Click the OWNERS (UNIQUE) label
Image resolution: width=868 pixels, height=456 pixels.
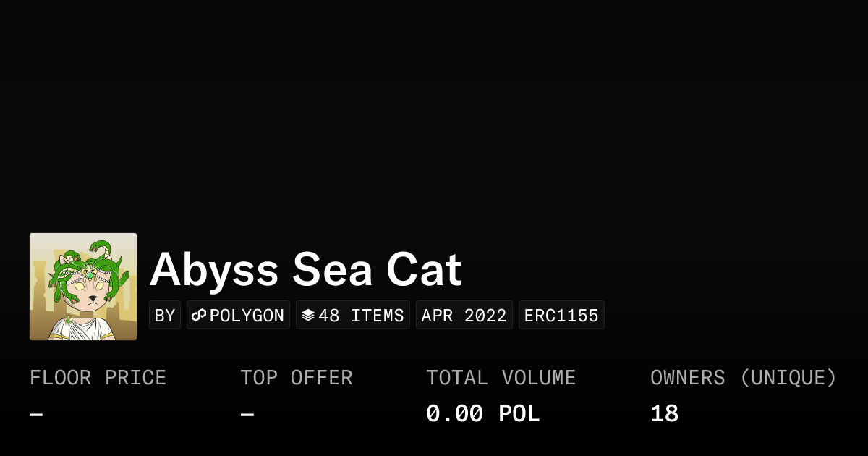(x=744, y=378)
